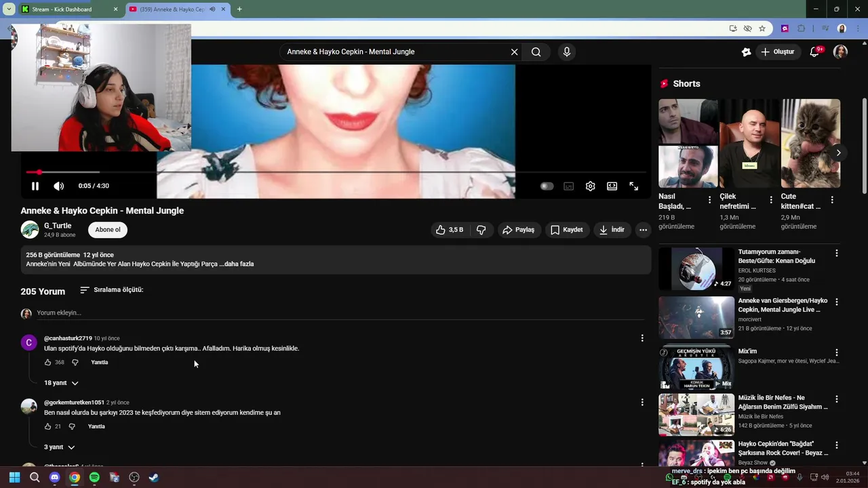
Task: Download video with İndir button
Action: pyautogui.click(x=612, y=230)
